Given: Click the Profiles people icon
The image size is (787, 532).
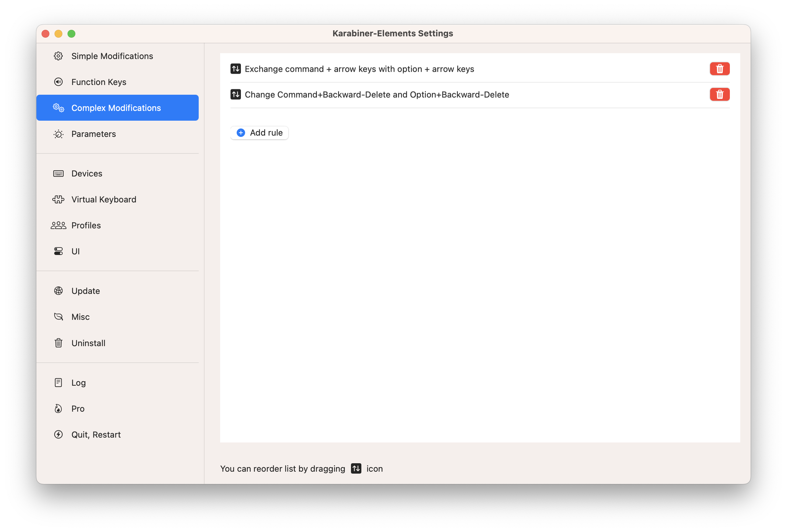Looking at the screenshot, I should click(x=58, y=225).
